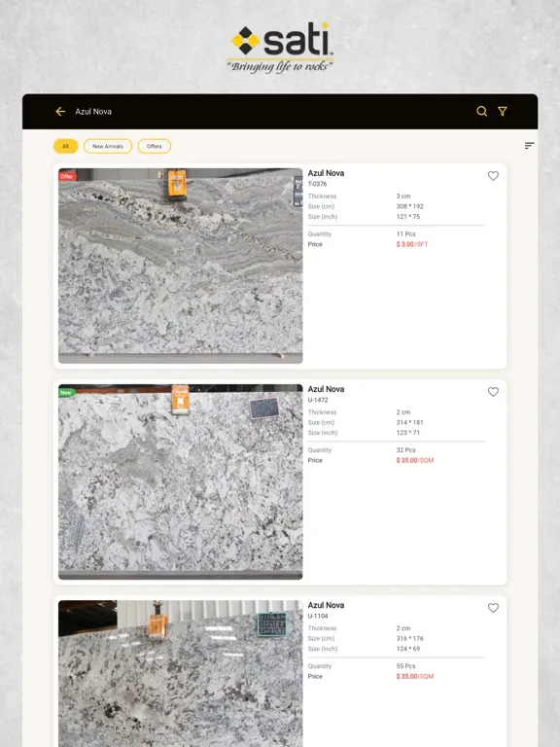Click the $35.00/SQM price of U-1472

(x=415, y=461)
